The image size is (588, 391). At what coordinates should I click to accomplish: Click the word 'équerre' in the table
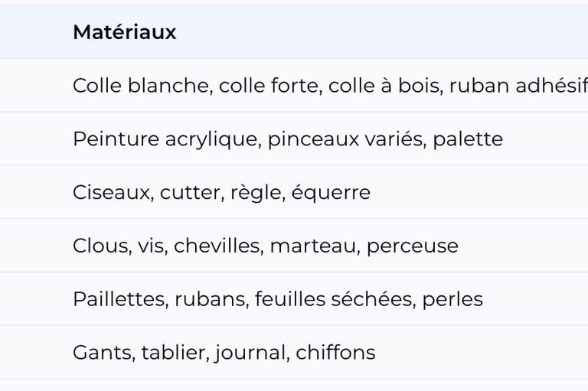331,193
